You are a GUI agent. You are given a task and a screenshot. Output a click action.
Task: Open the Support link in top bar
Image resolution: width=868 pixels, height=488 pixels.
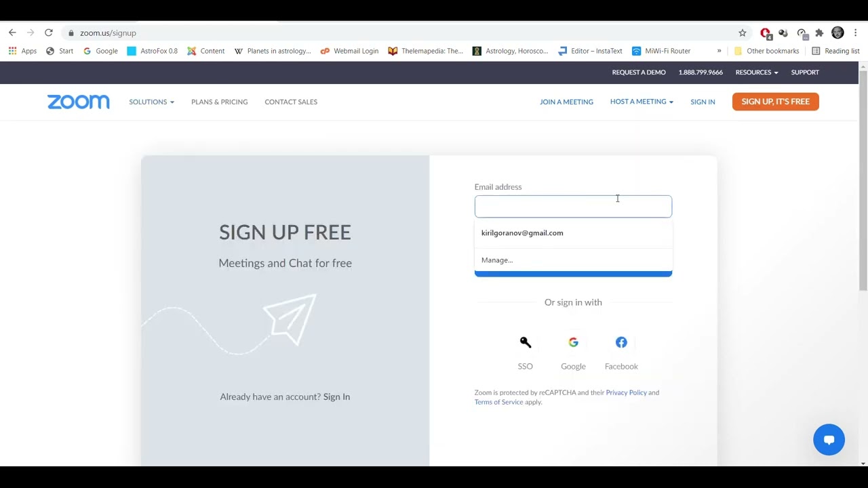coord(805,72)
